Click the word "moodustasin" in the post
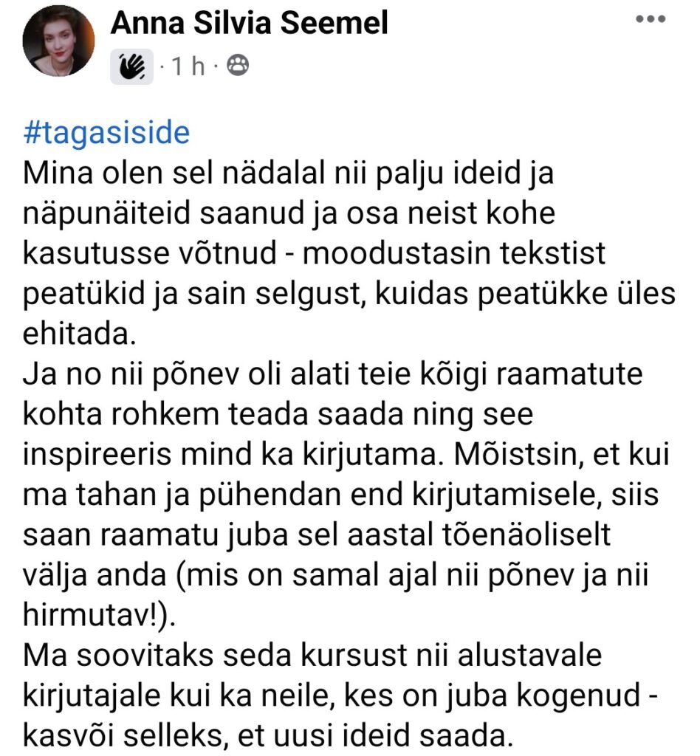Viewport: 700px width, 756px height. 395,253
